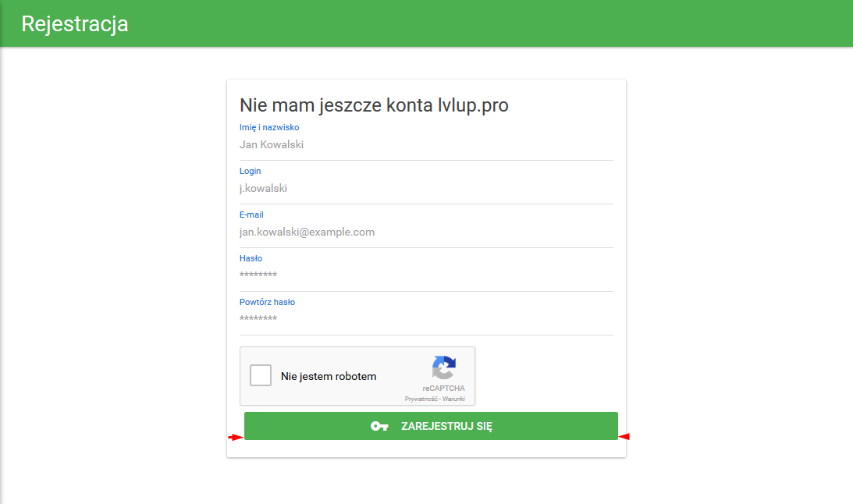Click the reCAPTCHA logo icon
The height and width of the screenshot is (504, 853).
[443, 367]
